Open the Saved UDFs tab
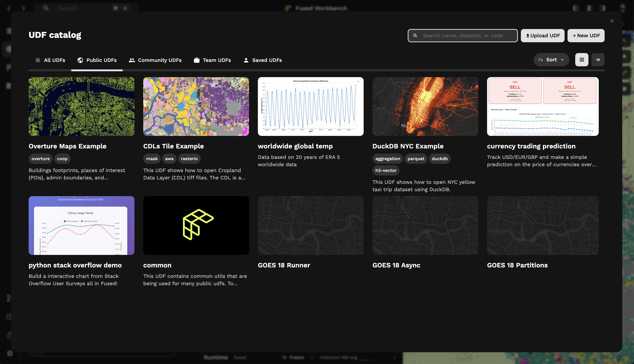634x364 pixels. pos(262,60)
